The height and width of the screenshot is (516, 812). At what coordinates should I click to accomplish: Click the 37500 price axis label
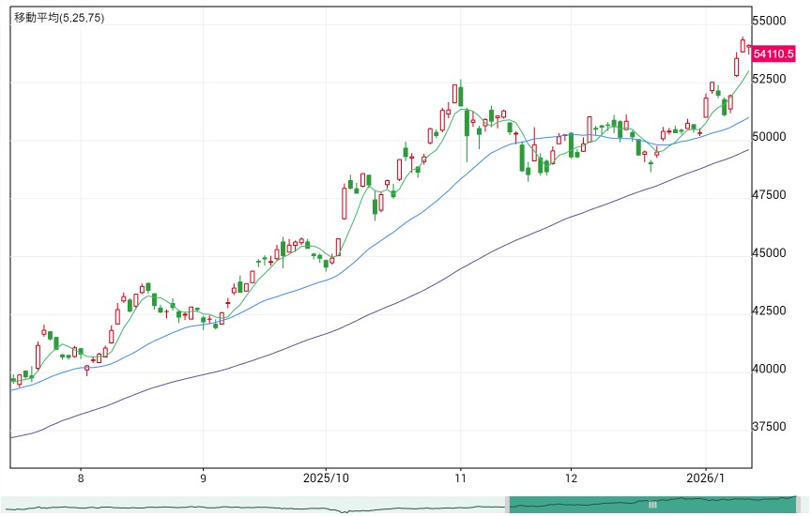pos(769,427)
